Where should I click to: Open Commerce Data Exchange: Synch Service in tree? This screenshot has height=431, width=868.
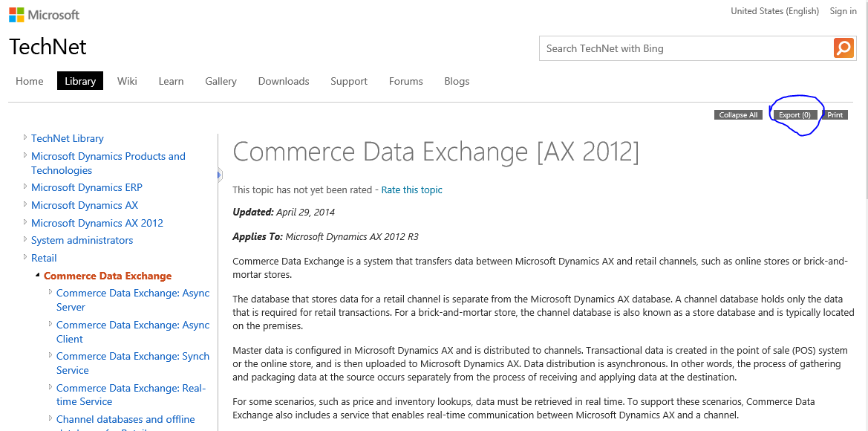tap(133, 363)
